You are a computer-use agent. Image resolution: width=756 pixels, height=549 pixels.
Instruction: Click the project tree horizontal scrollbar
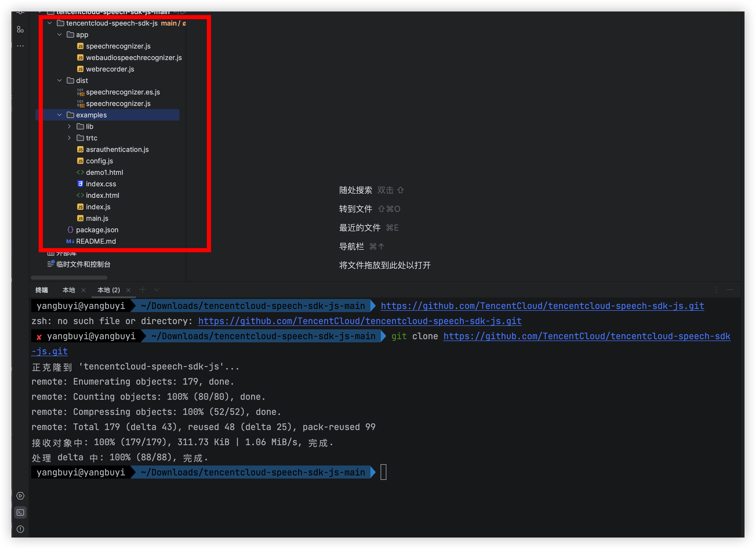tap(69, 277)
